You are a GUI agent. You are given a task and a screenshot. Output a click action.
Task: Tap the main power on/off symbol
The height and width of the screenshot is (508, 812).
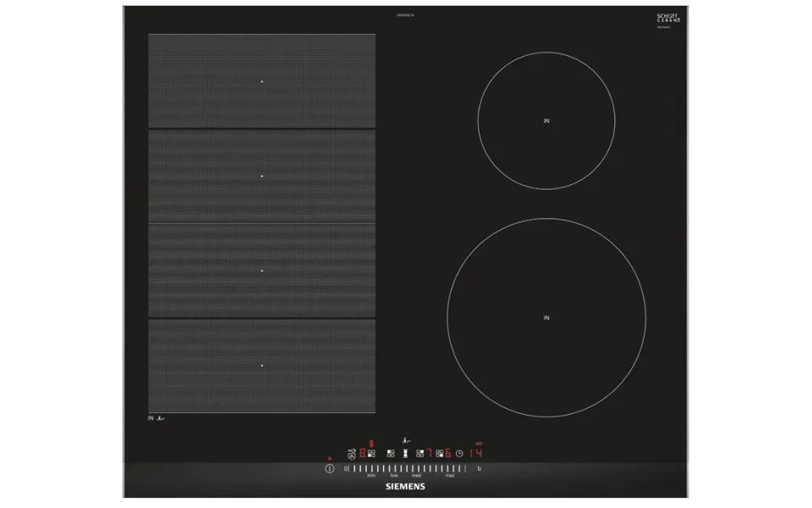[330, 468]
